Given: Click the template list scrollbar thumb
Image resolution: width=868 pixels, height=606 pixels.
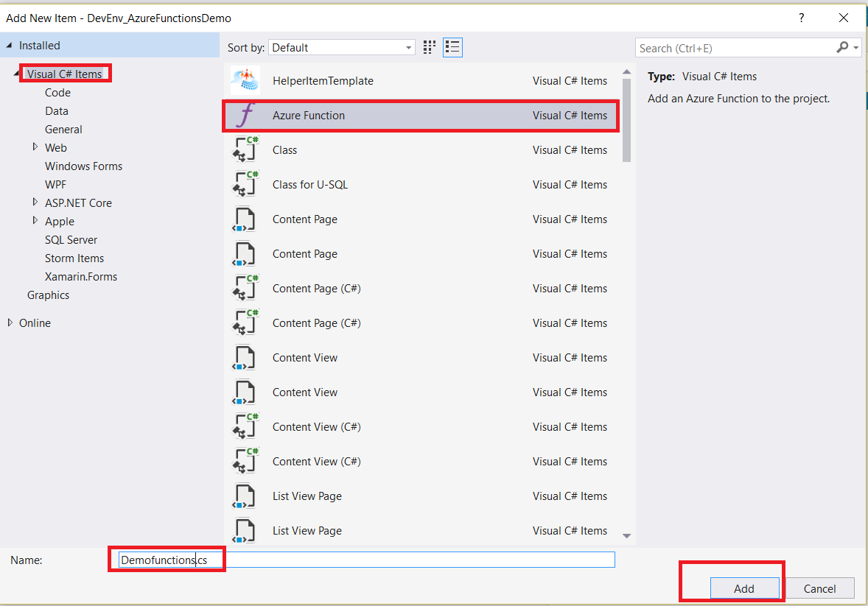Looking at the screenshot, I should pos(626,121).
